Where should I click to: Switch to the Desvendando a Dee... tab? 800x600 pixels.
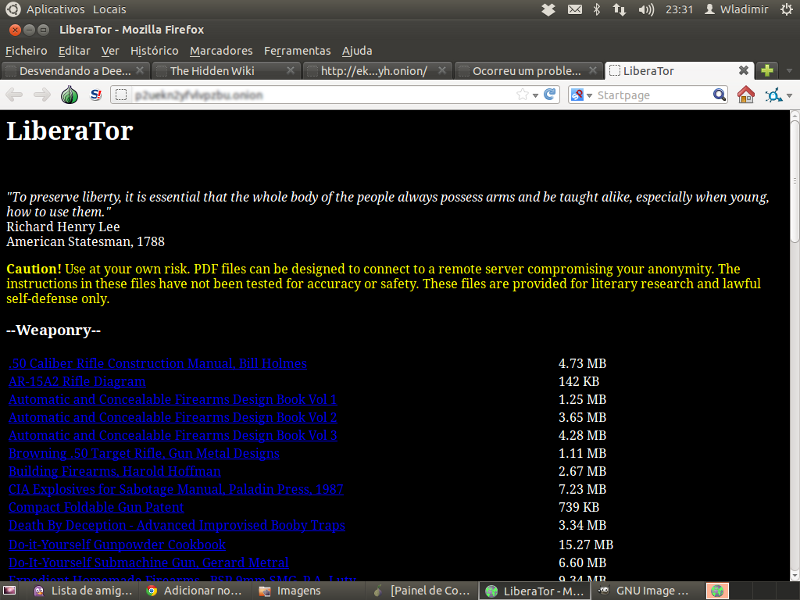(x=74, y=70)
